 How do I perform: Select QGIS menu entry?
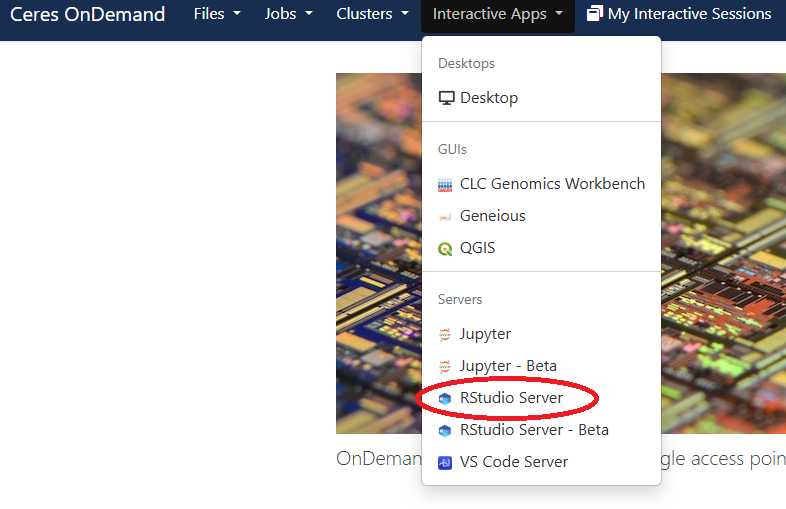pyautogui.click(x=541, y=248)
